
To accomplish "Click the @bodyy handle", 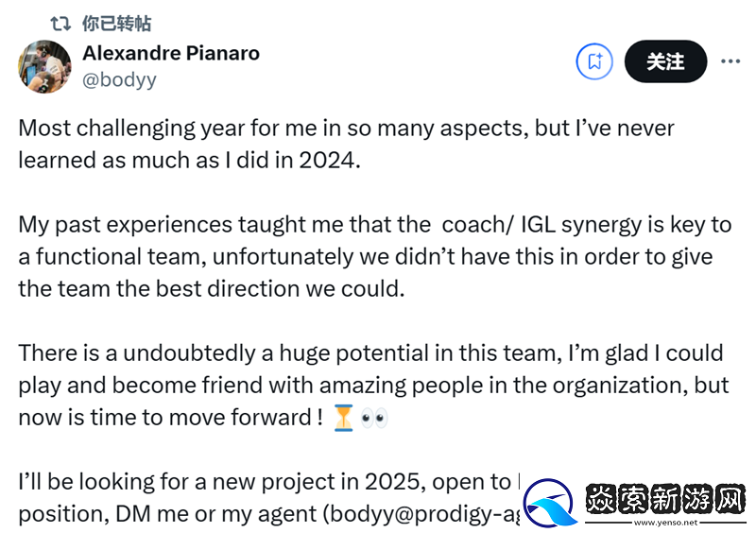I will point(119,79).
